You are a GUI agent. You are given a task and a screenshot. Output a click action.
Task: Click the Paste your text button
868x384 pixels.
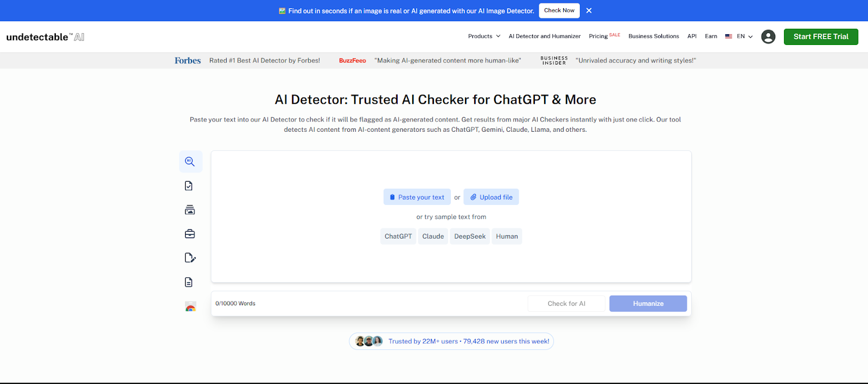(x=417, y=197)
